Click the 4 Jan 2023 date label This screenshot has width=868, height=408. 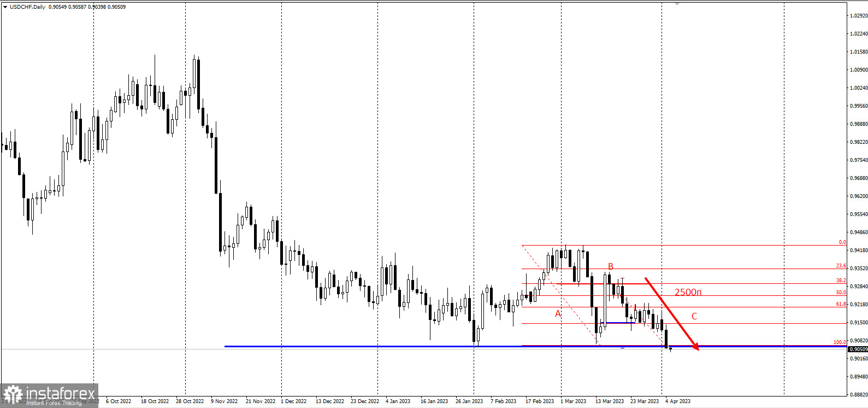[398, 401]
